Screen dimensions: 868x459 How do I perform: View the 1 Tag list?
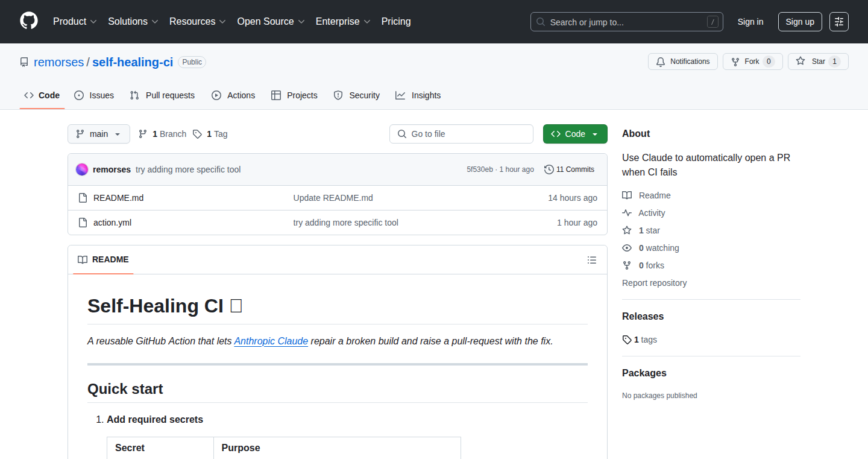pos(210,134)
